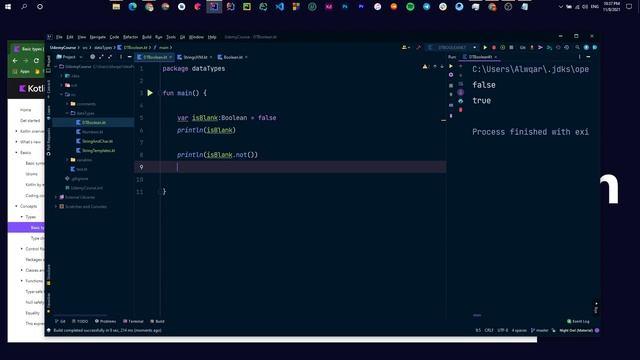
Task: Open the Problems tool window button
Action: (x=105, y=322)
